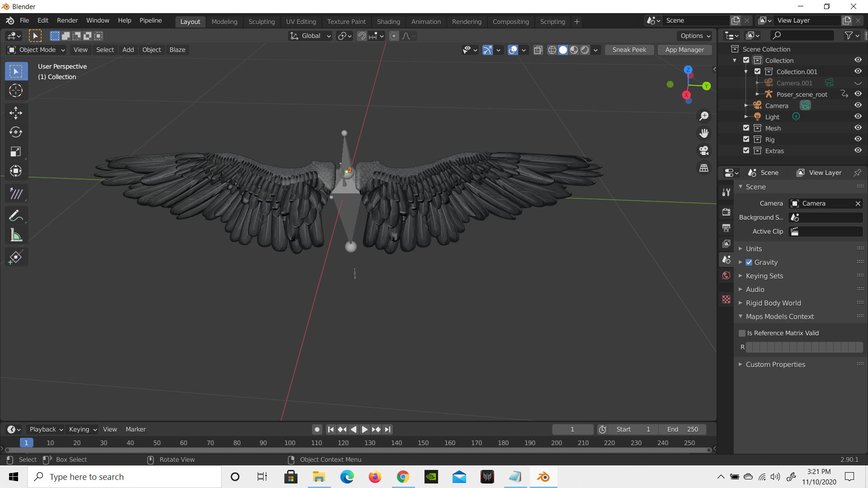Click the outliner search field
Image resolution: width=868 pixels, height=488 pixels.
(802, 35)
